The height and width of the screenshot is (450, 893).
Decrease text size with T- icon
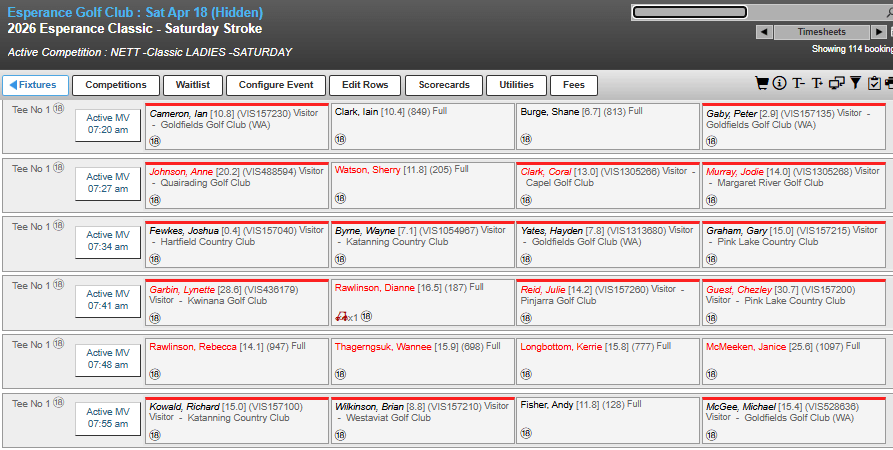799,84
